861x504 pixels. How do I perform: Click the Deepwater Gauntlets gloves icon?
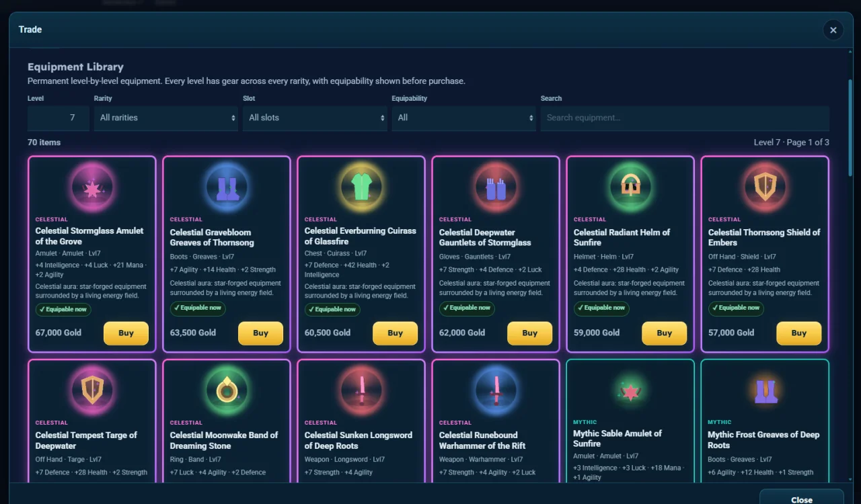[496, 188]
